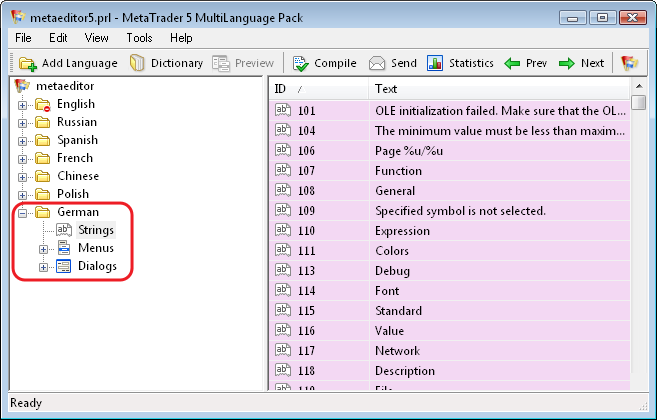
Task: Open the Tools menu
Action: [x=140, y=38]
